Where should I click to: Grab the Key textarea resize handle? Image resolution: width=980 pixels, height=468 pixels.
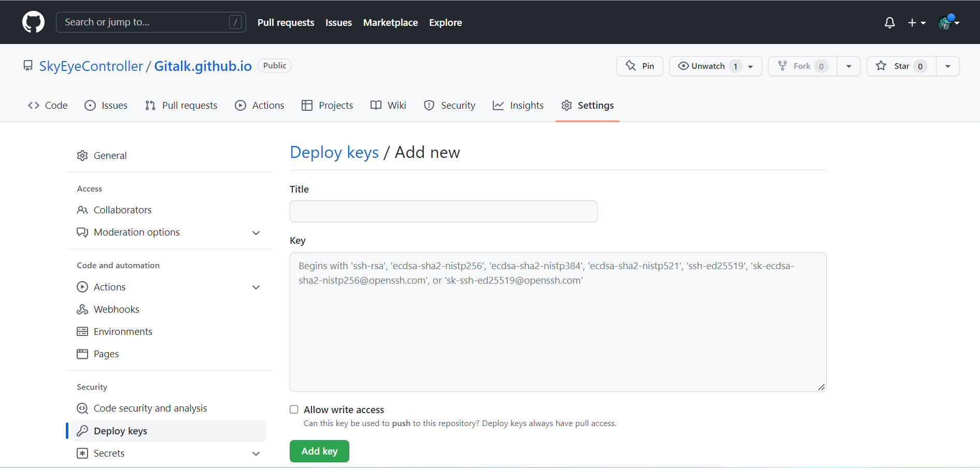coord(821,387)
